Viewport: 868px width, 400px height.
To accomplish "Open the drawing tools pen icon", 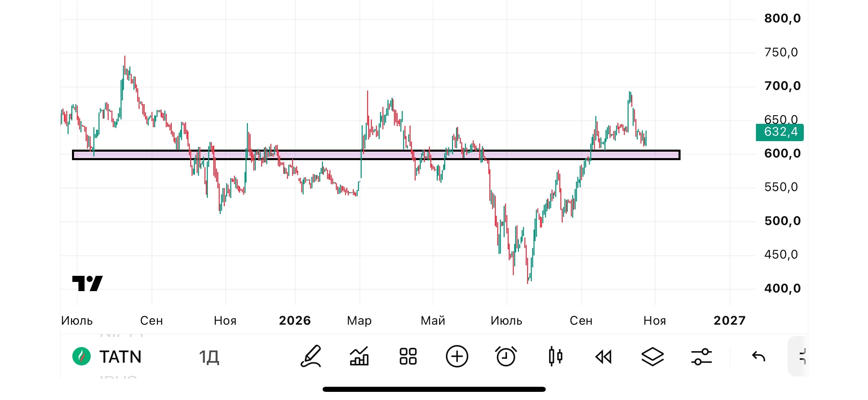I will [x=311, y=356].
